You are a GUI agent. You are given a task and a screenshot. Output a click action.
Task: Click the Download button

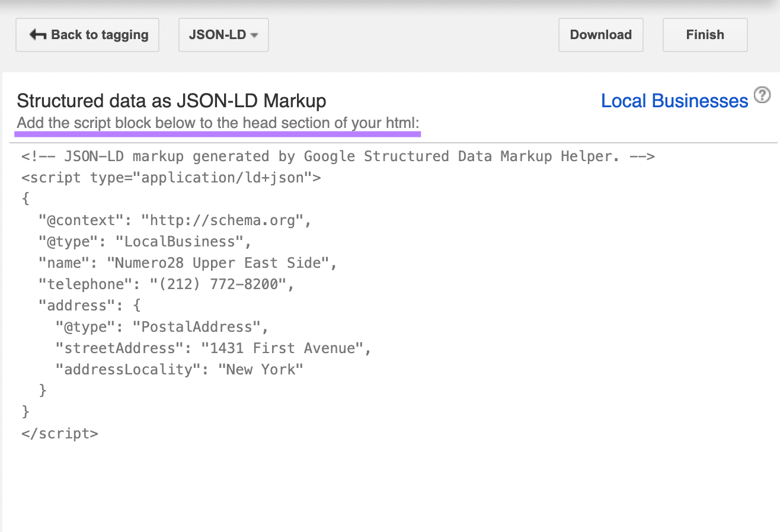pos(600,35)
